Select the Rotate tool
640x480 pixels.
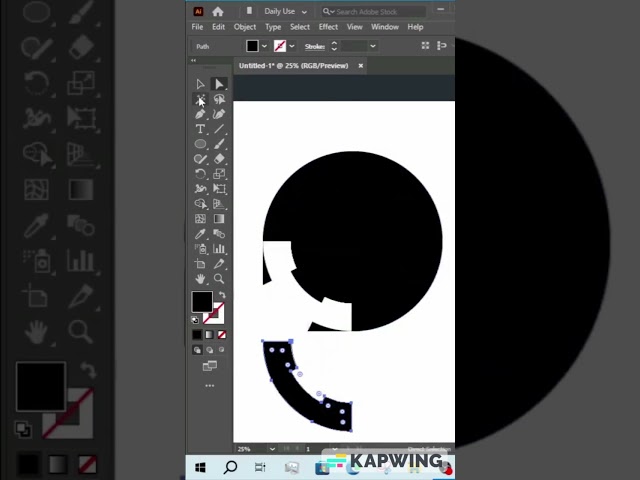click(200, 174)
